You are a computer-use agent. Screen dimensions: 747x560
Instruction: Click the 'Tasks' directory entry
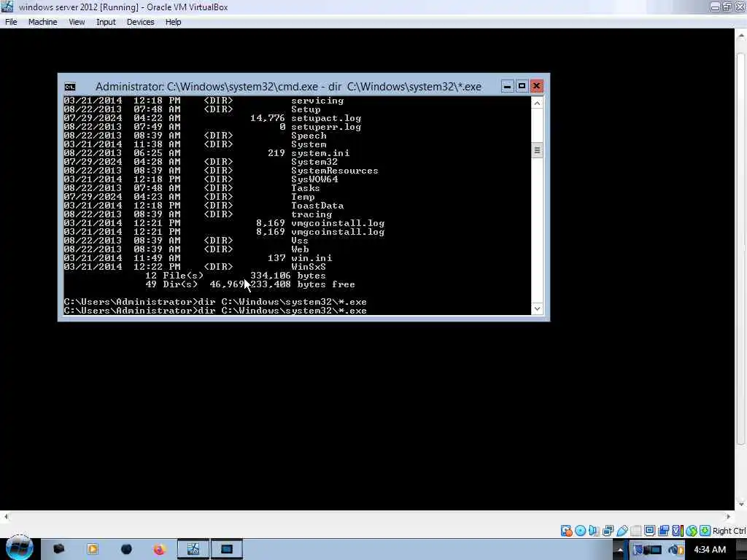coord(306,188)
